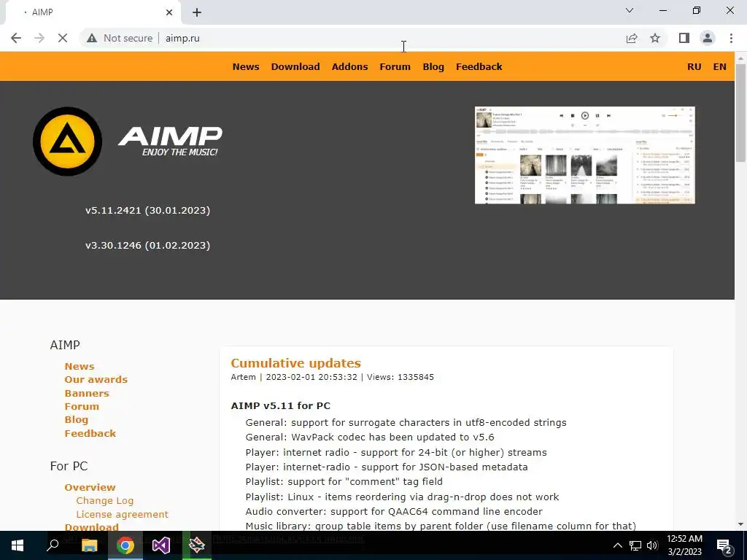Open Banners sidebar link
Viewport: 747px width, 560px height.
[87, 393]
